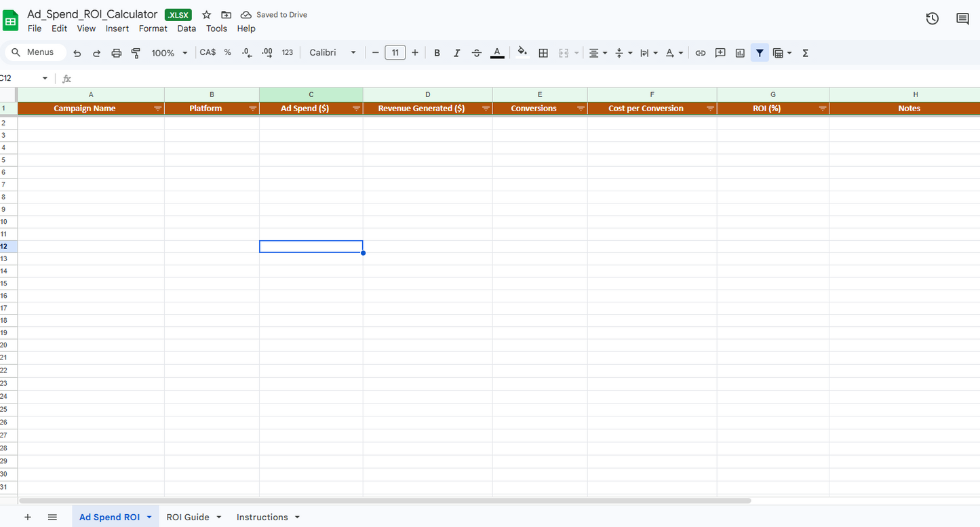Open the text color picker

point(497,52)
